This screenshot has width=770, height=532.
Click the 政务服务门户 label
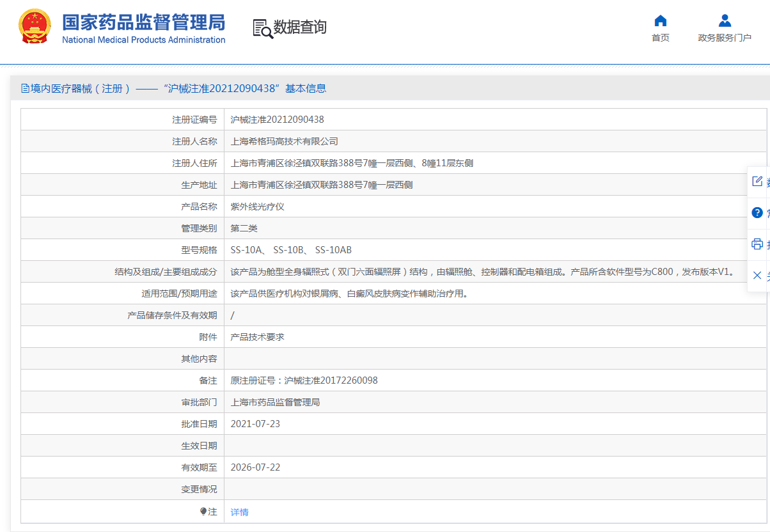coord(725,38)
